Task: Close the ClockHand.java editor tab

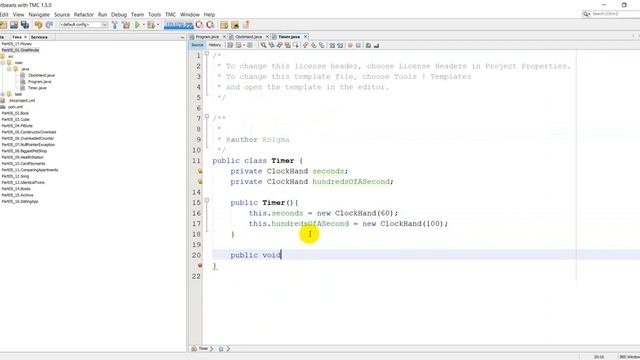Action: click(x=267, y=37)
